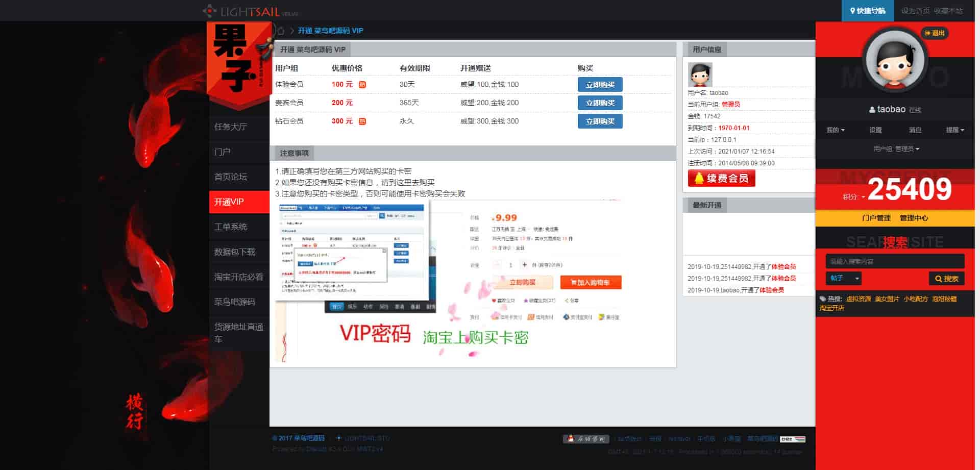Open 设置 in the user panel
This screenshot has height=470, width=980.
pos(875,130)
